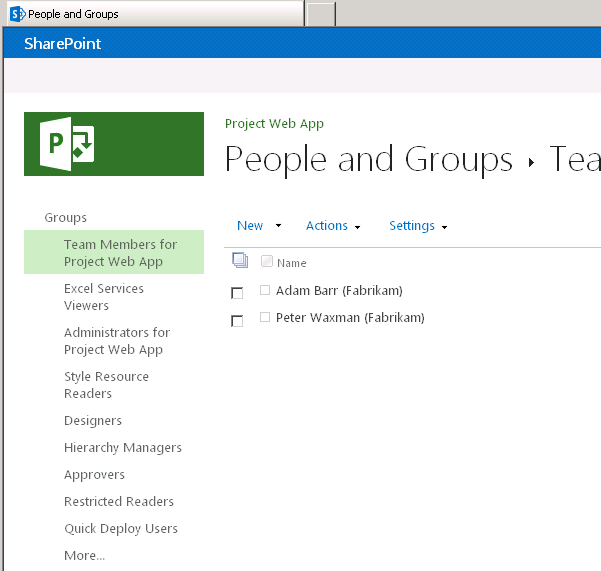Toggle the checkbox in Name column header

point(266,262)
